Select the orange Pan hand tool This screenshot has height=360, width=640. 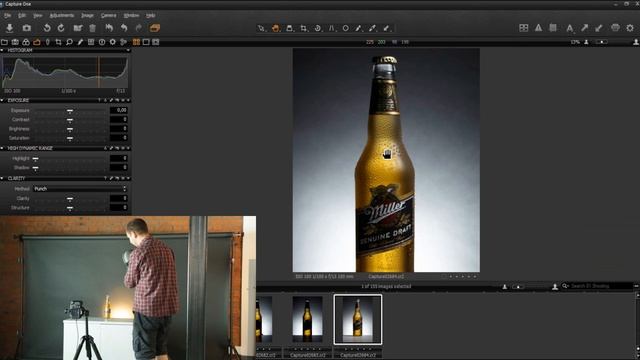[276, 28]
